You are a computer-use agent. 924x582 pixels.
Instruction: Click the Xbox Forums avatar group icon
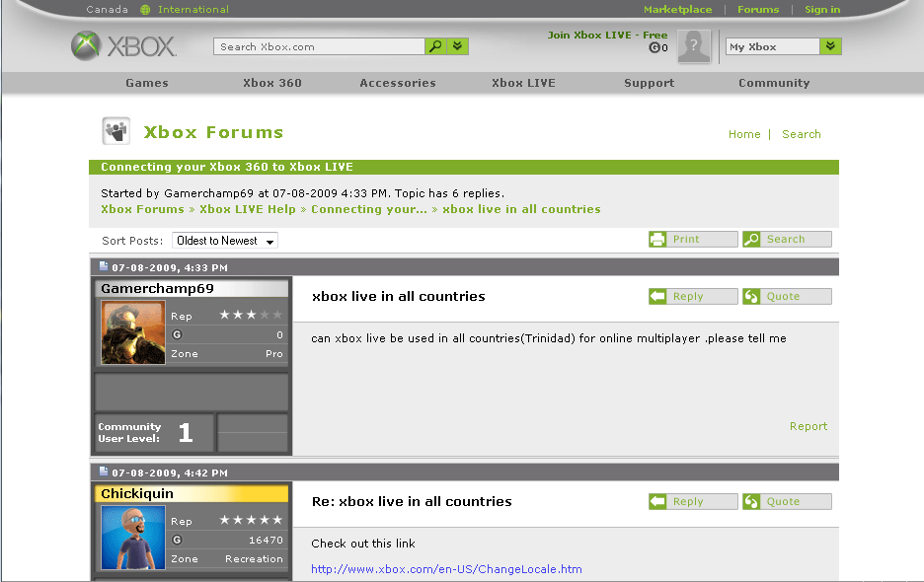click(115, 130)
